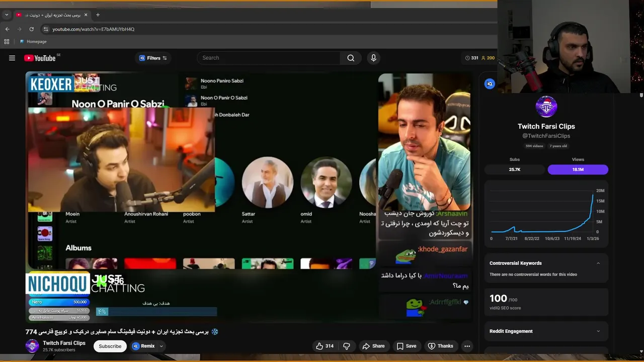Select the Subs 25.7K stat
This screenshot has width=644, height=362.
pyautogui.click(x=514, y=169)
